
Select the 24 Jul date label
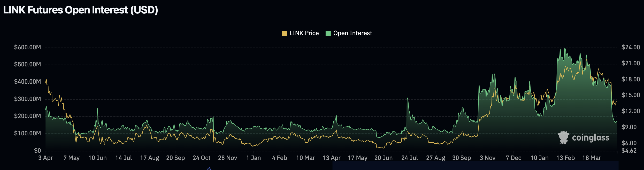tap(410, 158)
